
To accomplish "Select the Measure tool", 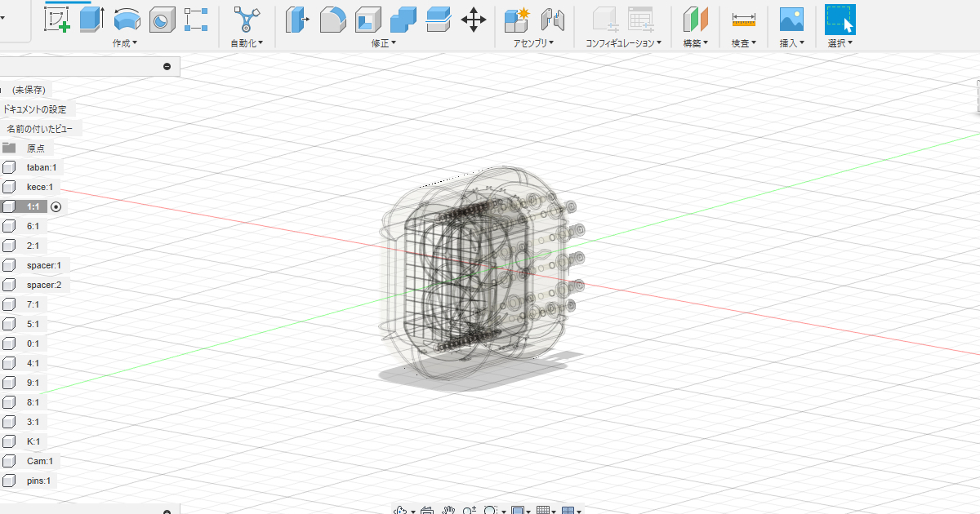I will 743,19.
